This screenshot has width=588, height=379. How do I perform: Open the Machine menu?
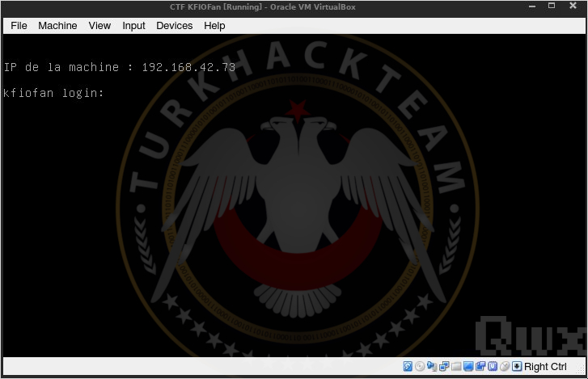(x=57, y=26)
